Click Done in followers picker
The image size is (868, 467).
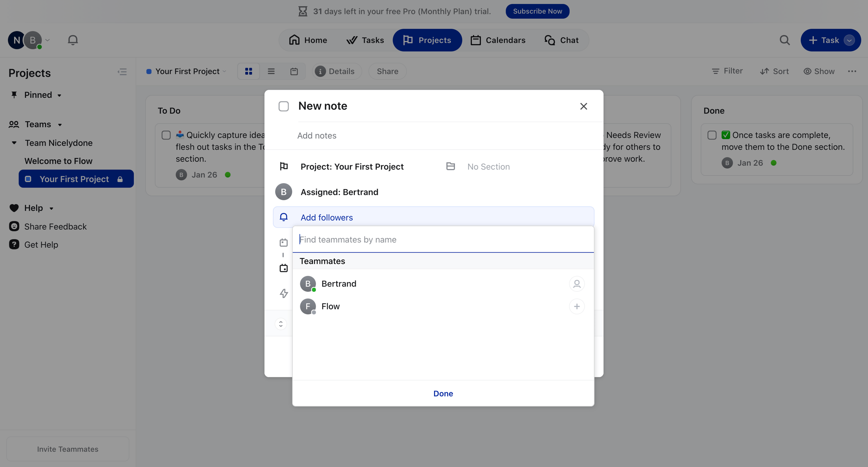[x=443, y=394]
